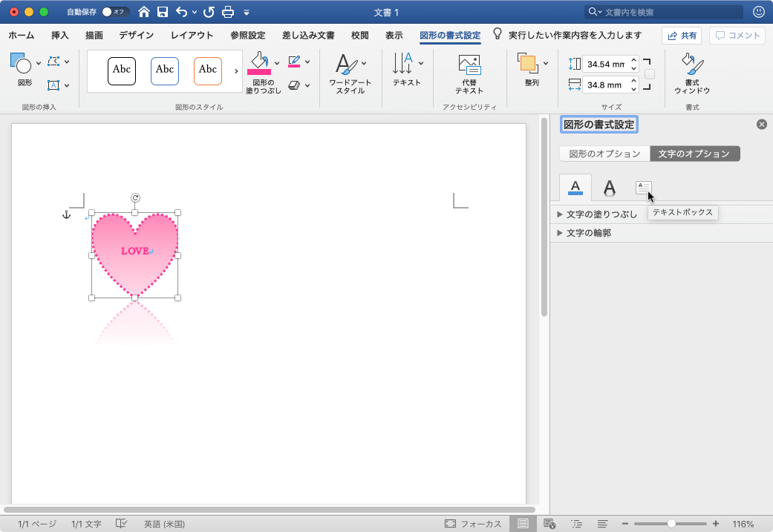Toggle the lock aspect ratio checkbox

650,74
